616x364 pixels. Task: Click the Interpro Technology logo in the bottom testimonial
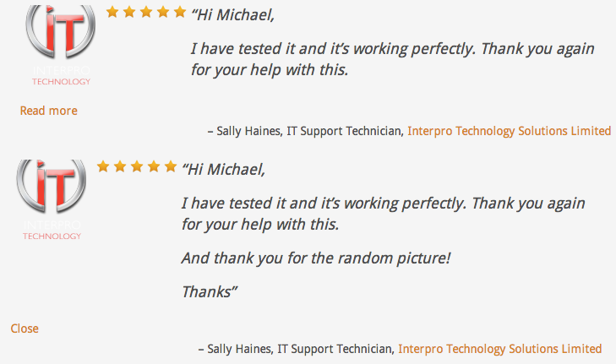[52, 198]
